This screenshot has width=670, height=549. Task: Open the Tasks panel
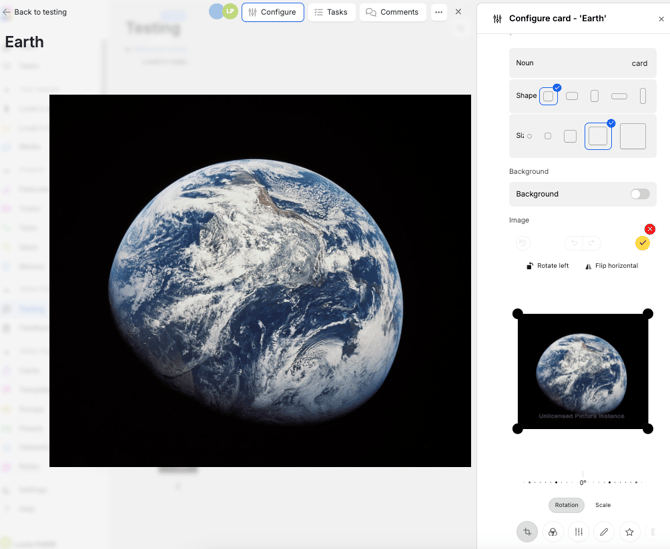pos(330,12)
